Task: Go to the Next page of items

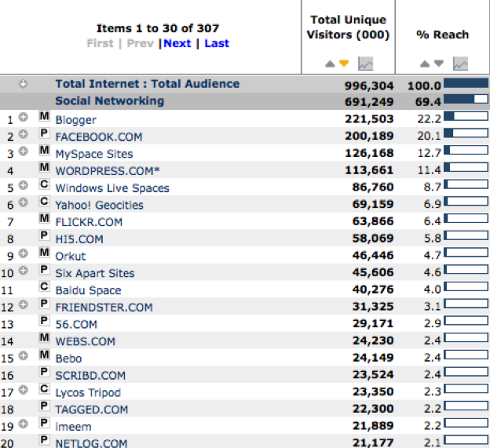Action: [177, 43]
